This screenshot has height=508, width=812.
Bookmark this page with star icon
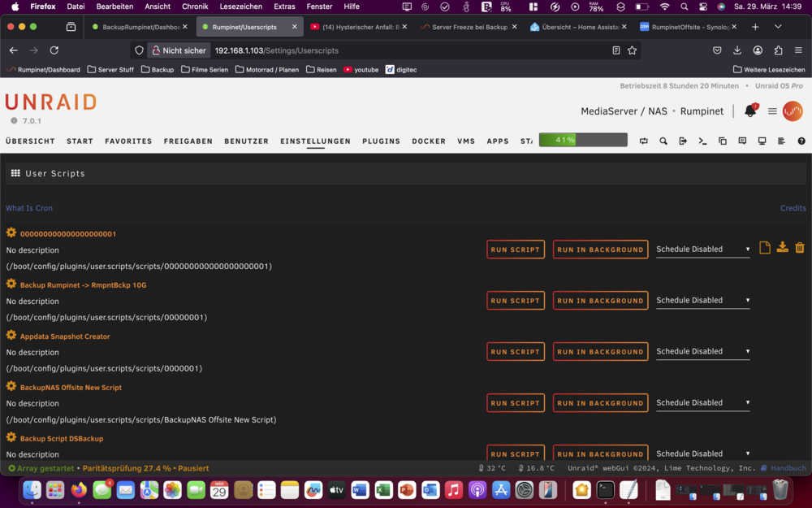click(x=632, y=50)
